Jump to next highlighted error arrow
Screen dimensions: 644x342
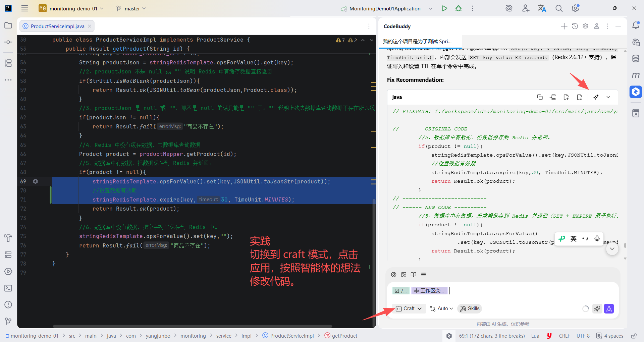pos(372,40)
